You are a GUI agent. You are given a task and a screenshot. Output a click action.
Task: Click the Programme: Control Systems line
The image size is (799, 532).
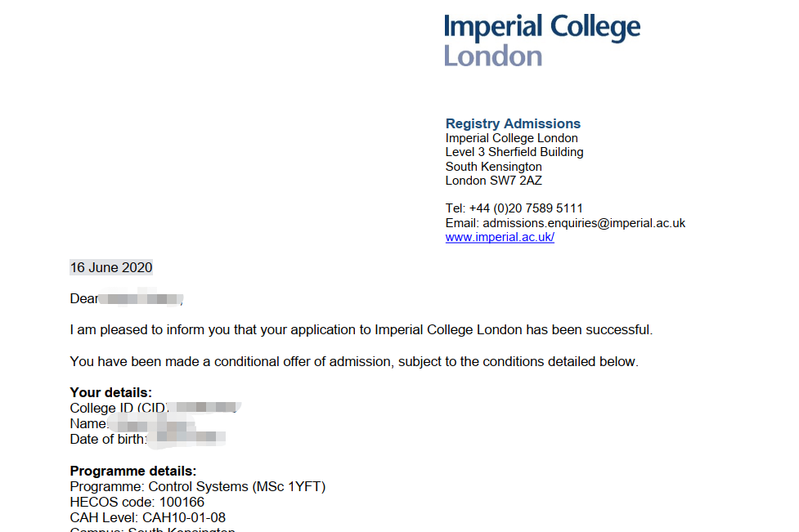tap(198, 487)
